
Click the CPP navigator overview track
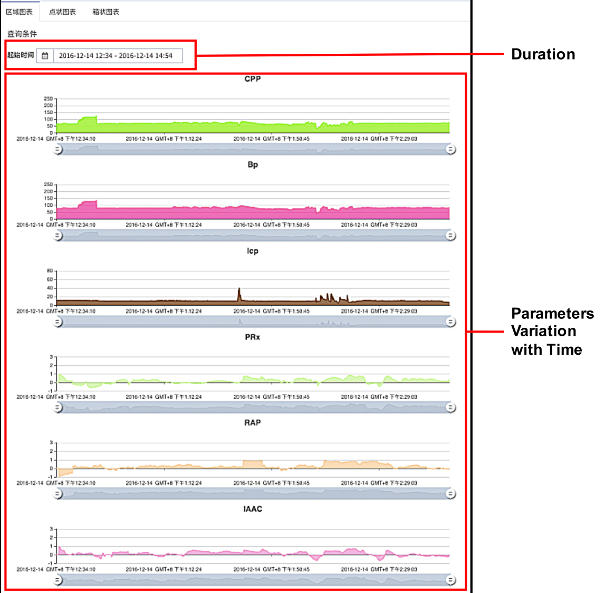click(x=254, y=149)
